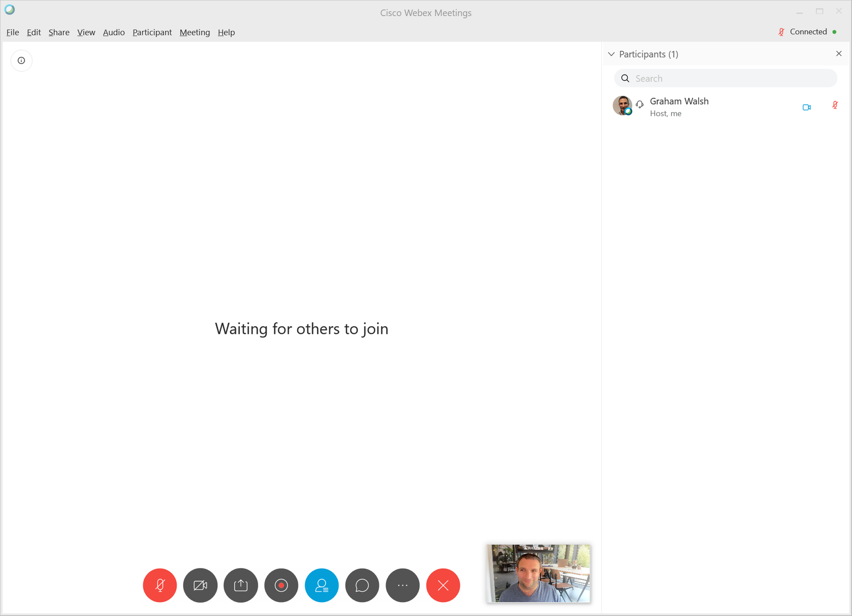
Task: Open the Meeting menu
Action: click(x=194, y=32)
